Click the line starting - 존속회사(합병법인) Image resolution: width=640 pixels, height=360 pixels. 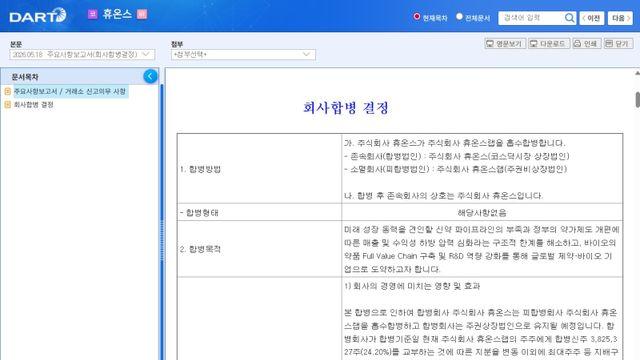[x=457, y=156]
